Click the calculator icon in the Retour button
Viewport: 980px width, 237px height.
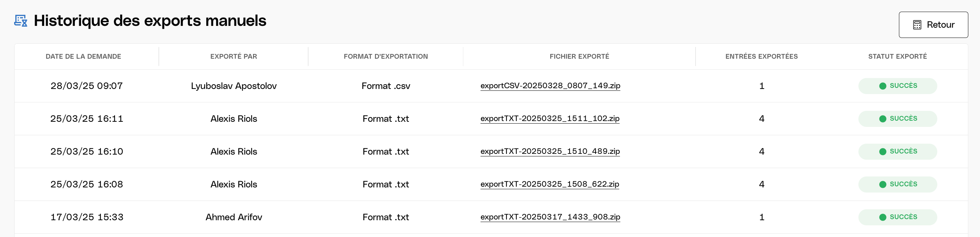coord(917,25)
